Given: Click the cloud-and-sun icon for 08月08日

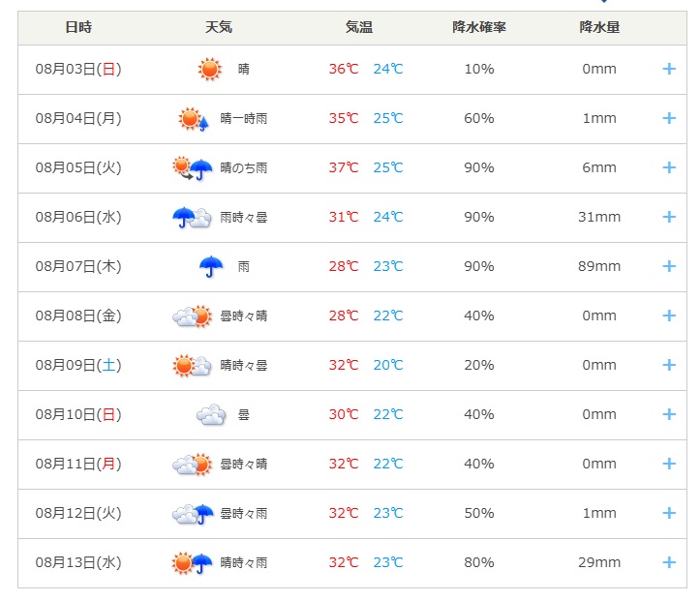Looking at the screenshot, I should (x=192, y=316).
